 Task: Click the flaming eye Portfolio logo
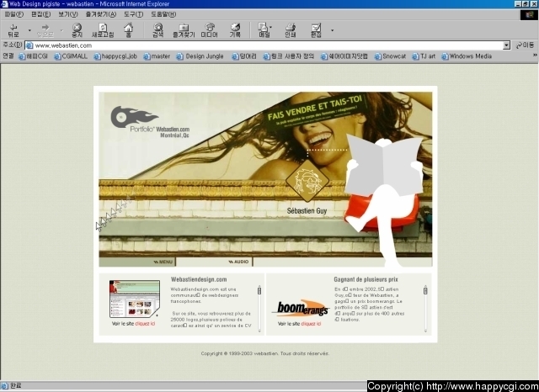[134, 117]
